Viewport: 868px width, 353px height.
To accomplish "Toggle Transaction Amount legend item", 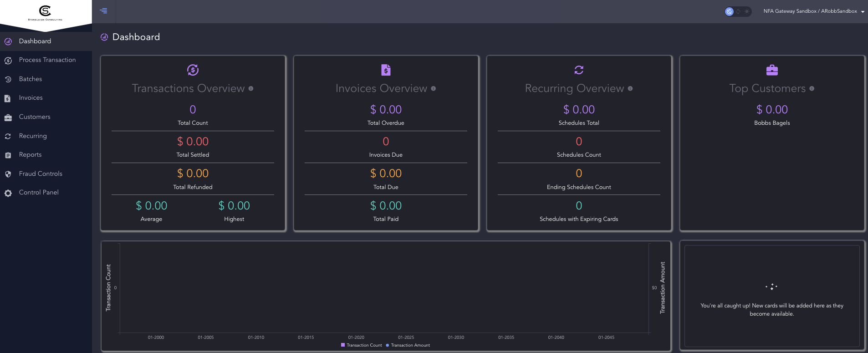I will pos(408,345).
